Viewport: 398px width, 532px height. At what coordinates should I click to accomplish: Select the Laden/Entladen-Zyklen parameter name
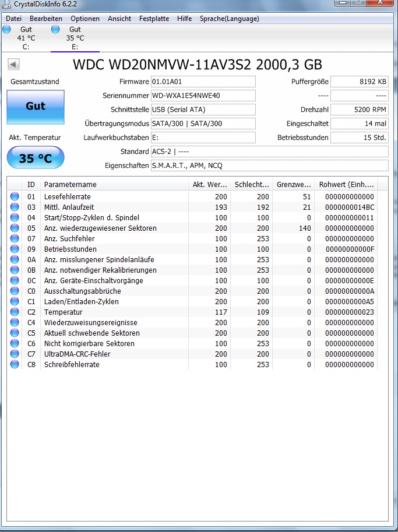(82, 302)
